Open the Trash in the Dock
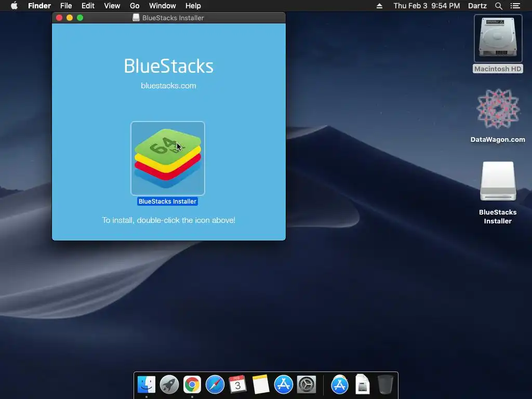 [x=385, y=384]
